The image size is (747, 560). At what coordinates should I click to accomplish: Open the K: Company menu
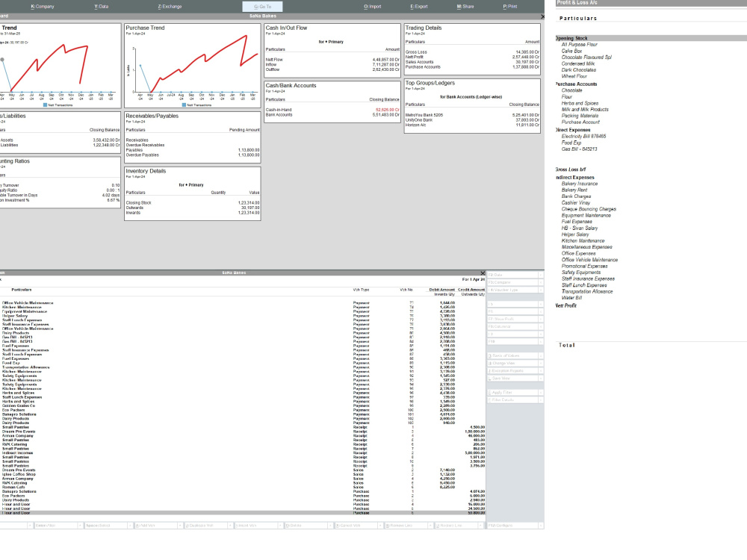point(43,7)
